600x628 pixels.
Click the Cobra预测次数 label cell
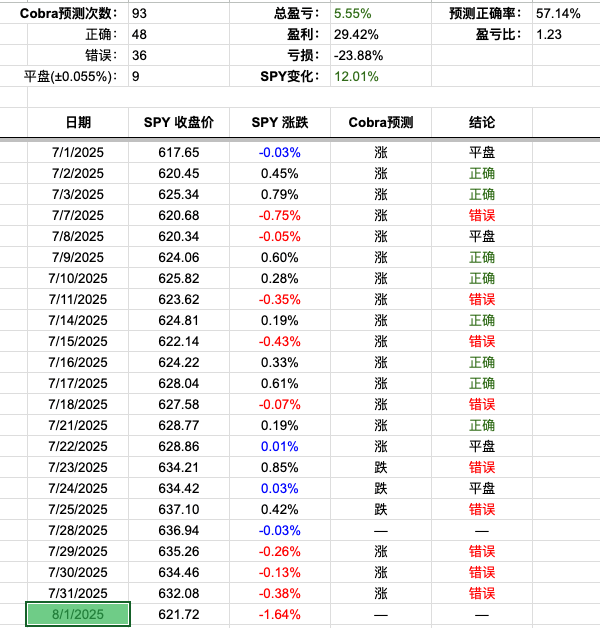tap(69, 14)
